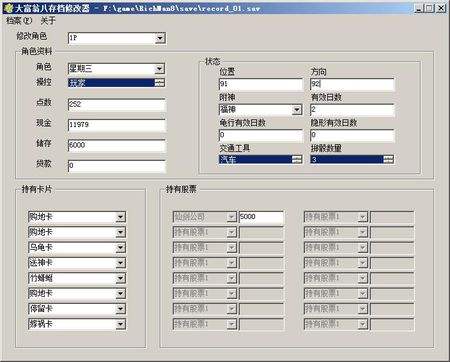Image resolution: width=450 pixels, height=362 pixels.
Task: Select the 排骰数量 value 3
Action: (347, 160)
